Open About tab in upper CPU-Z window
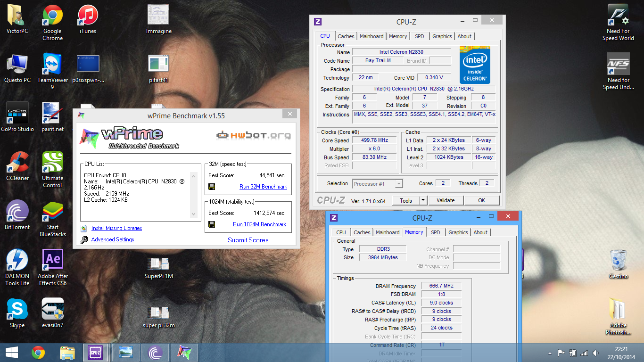The image size is (644, 362). [464, 36]
